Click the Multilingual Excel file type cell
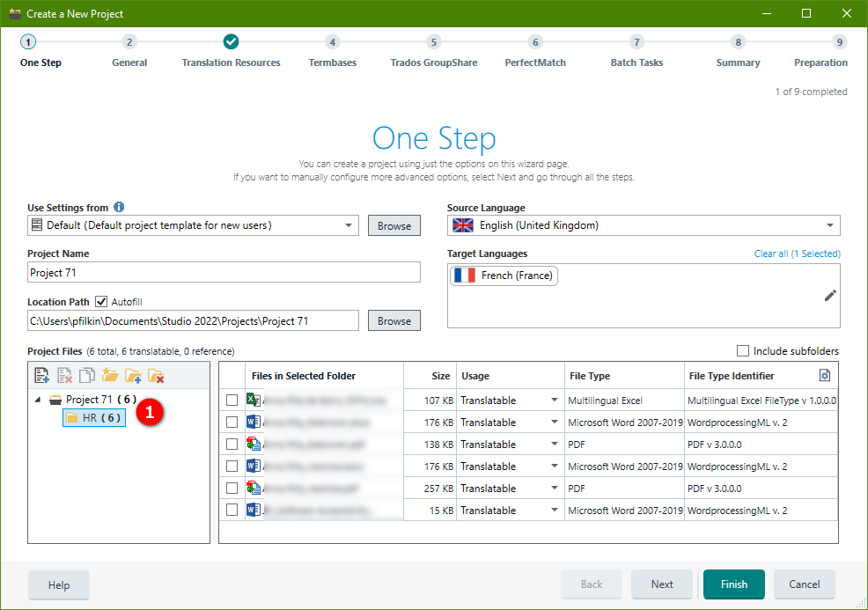 (624, 400)
